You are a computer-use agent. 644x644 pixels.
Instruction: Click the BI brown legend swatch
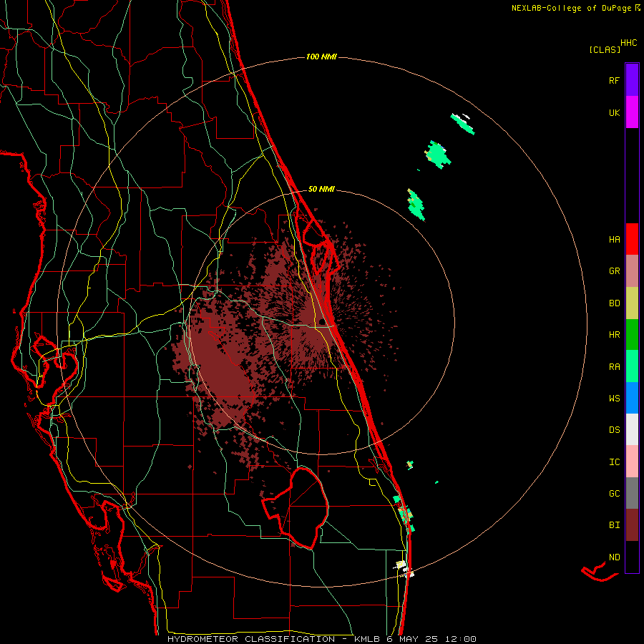[632, 525]
